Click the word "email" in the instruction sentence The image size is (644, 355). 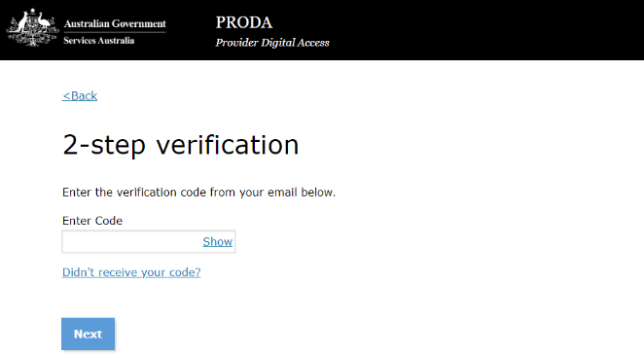click(x=282, y=193)
